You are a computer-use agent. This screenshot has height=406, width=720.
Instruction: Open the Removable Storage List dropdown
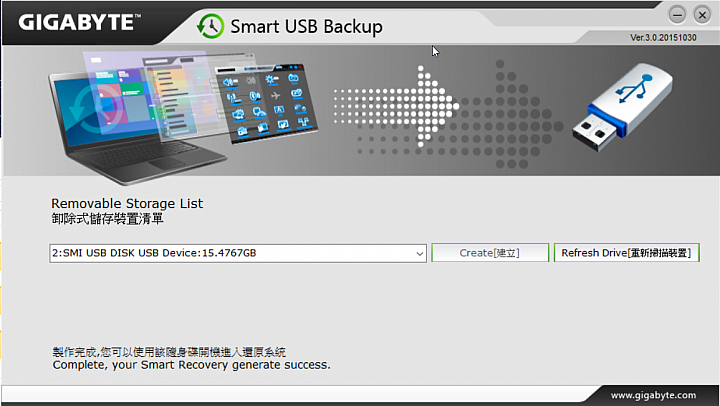click(x=238, y=253)
